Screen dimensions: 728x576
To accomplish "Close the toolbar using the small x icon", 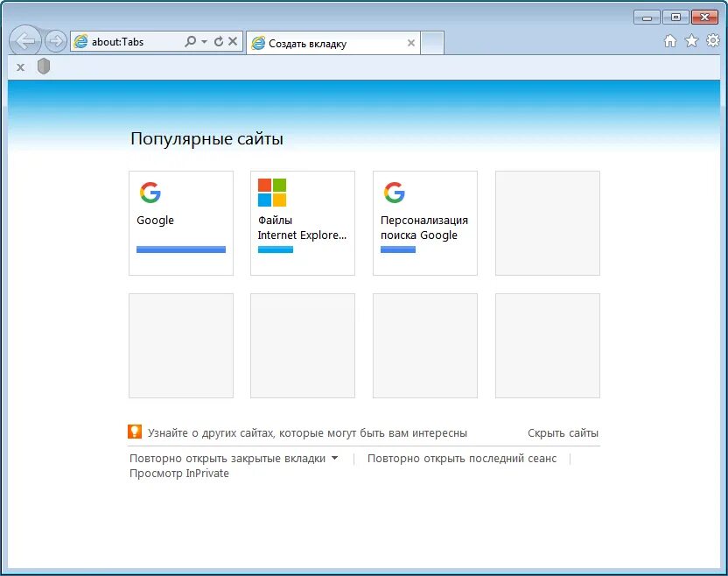I will [20, 67].
